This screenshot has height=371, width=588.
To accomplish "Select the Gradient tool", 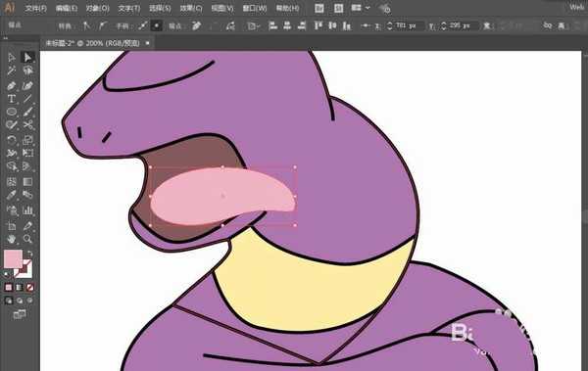I will [x=27, y=182].
